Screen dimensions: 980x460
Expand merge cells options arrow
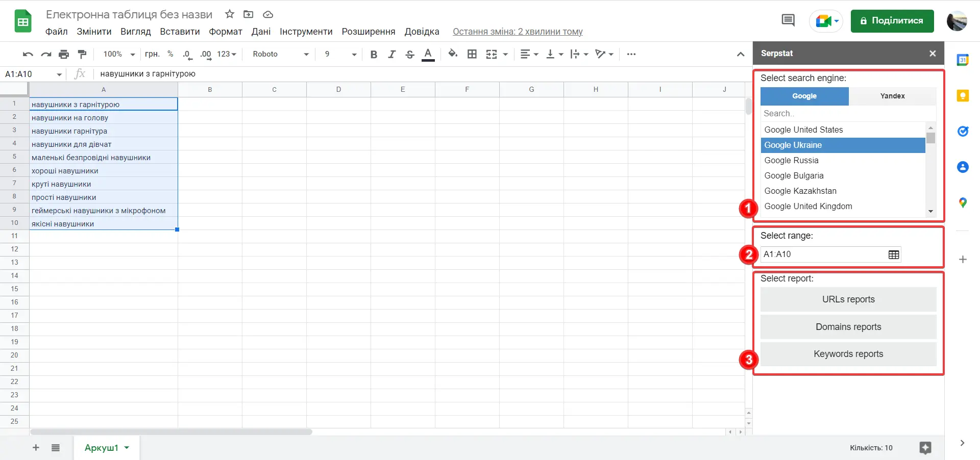[x=505, y=54]
